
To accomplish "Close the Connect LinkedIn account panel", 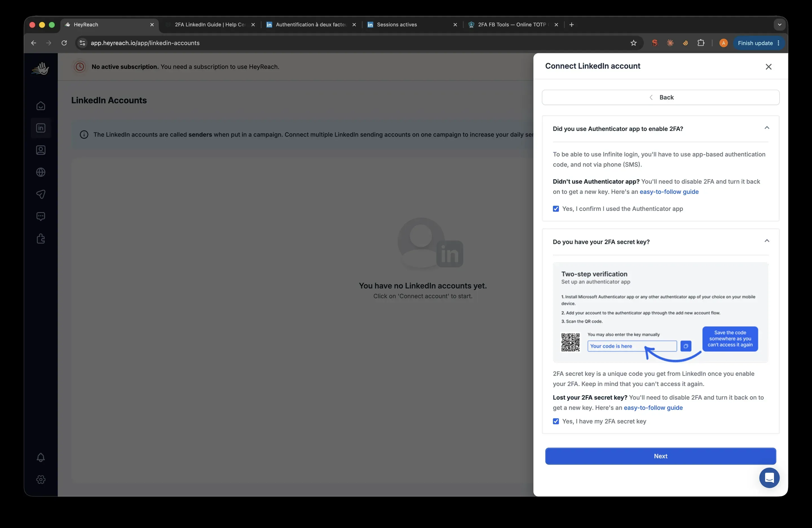I will pyautogui.click(x=768, y=67).
